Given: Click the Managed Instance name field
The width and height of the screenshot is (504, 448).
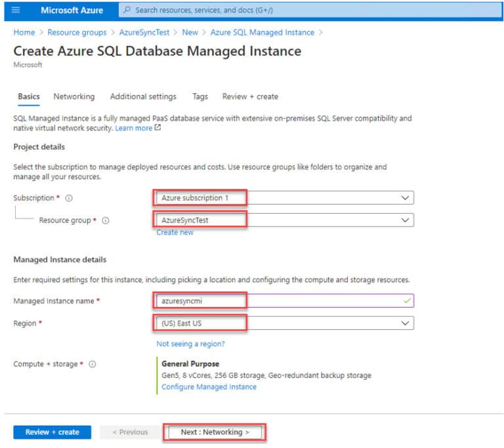Looking at the screenshot, I should point(284,301).
